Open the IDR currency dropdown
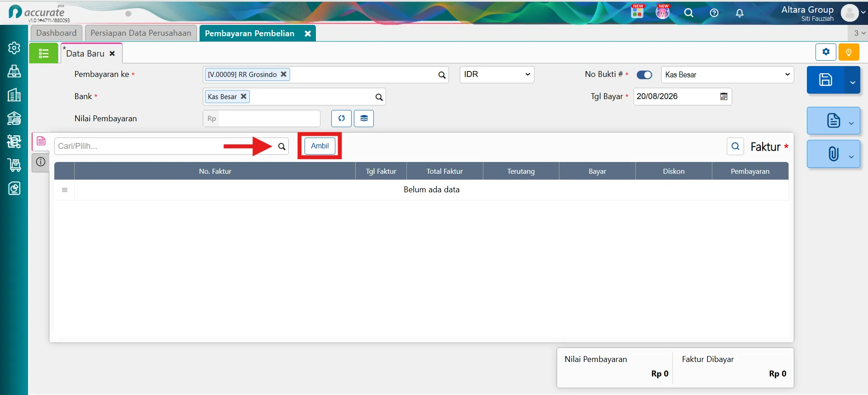This screenshot has height=395, width=868. (497, 75)
